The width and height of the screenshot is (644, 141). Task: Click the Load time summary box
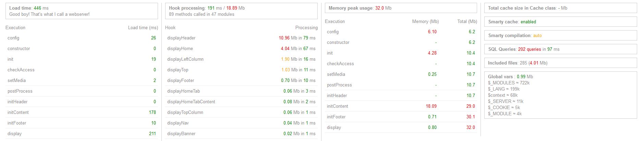pyautogui.click(x=82, y=11)
